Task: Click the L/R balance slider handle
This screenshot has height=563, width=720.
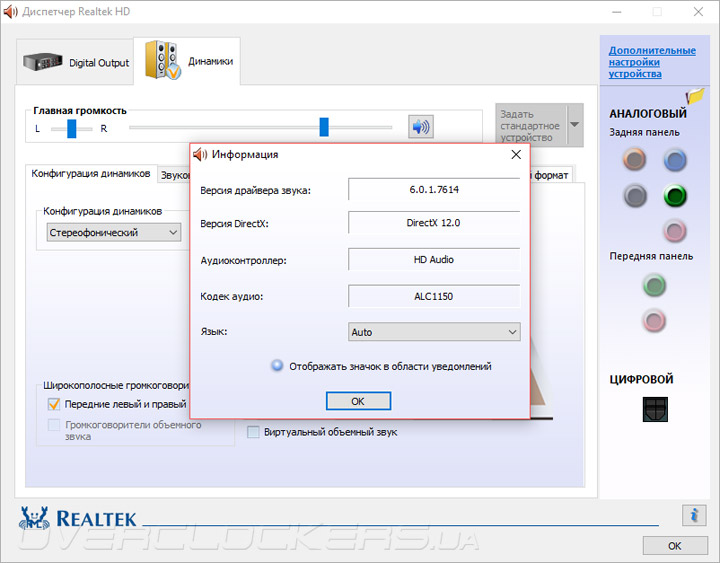Action: click(72, 128)
